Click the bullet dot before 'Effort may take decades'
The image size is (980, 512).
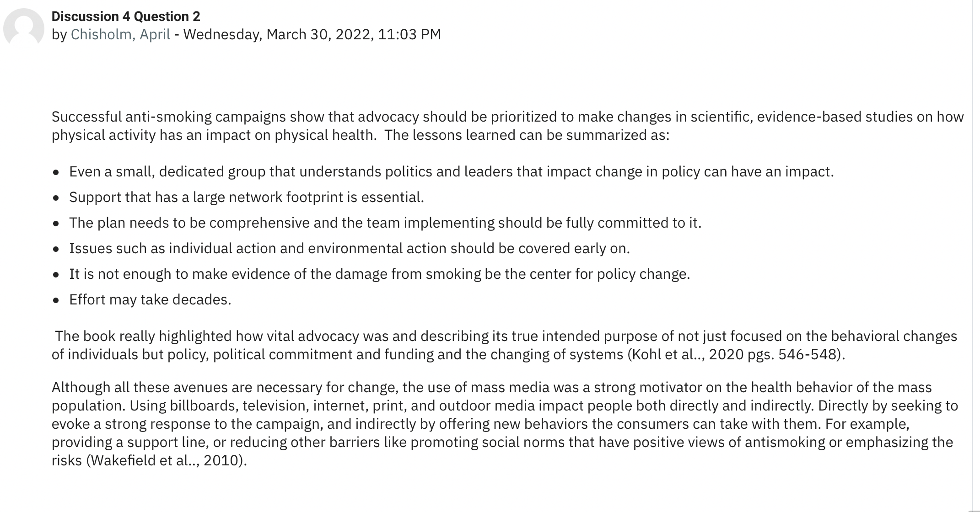56,300
